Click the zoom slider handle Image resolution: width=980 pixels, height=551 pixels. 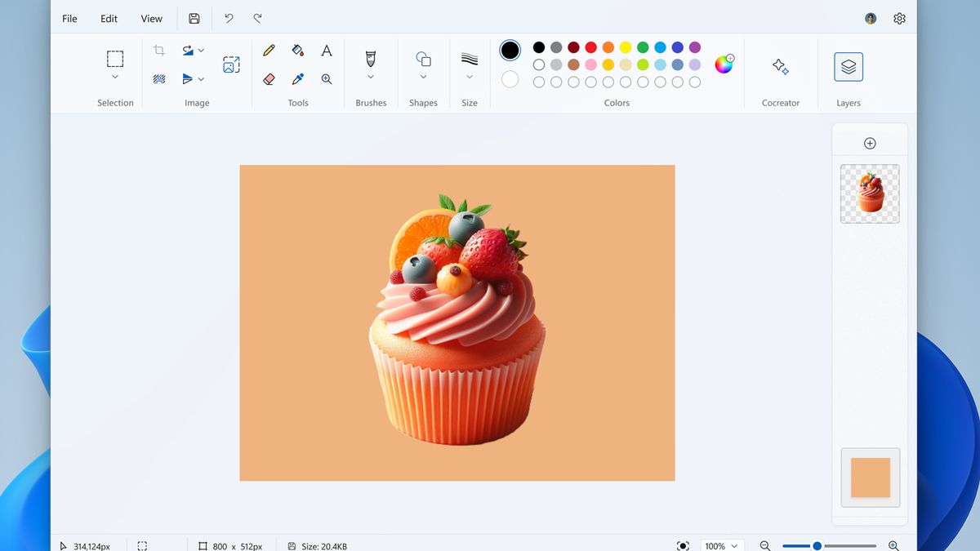pos(817,545)
